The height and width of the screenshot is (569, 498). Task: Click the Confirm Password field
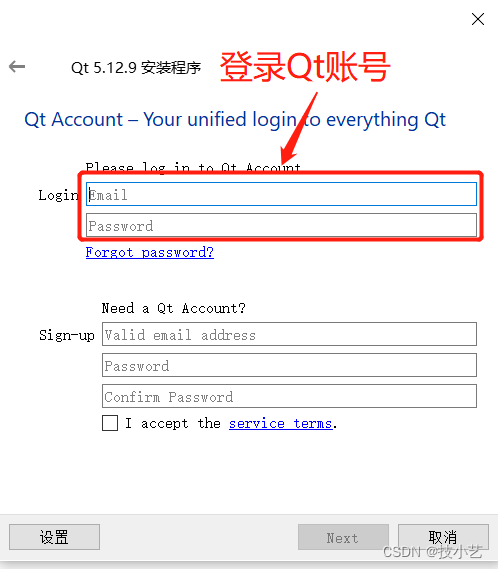(289, 396)
